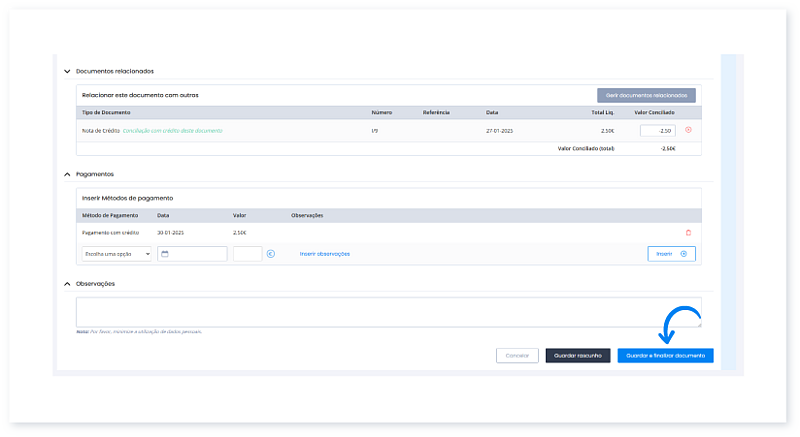Open the 'Escolha uma opção' payment dropdown
800x437 pixels.
tap(116, 254)
